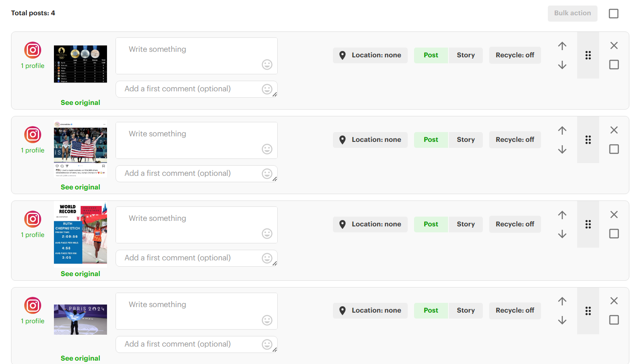Screen dimensions: 637x364
Task: Check the select-all checkbox next to Bulk action
Action: point(614,14)
